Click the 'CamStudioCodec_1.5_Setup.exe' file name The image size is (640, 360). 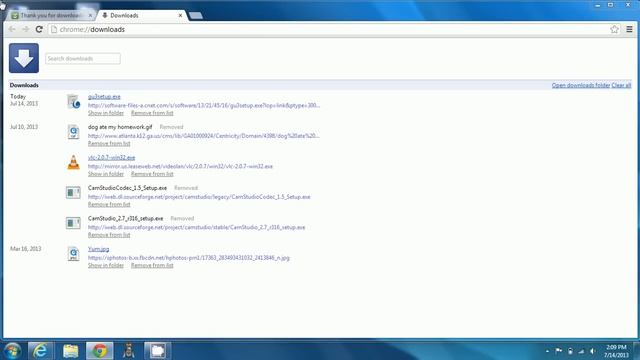[127, 188]
